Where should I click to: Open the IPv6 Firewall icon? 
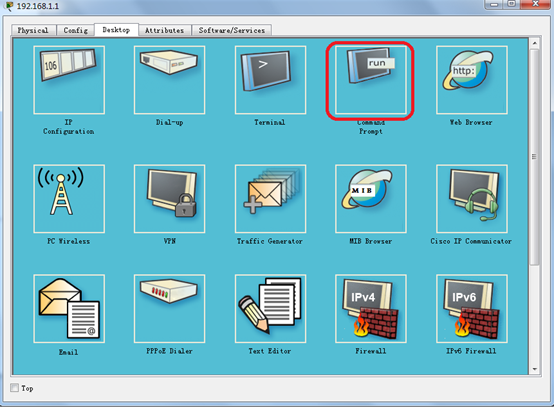472,308
